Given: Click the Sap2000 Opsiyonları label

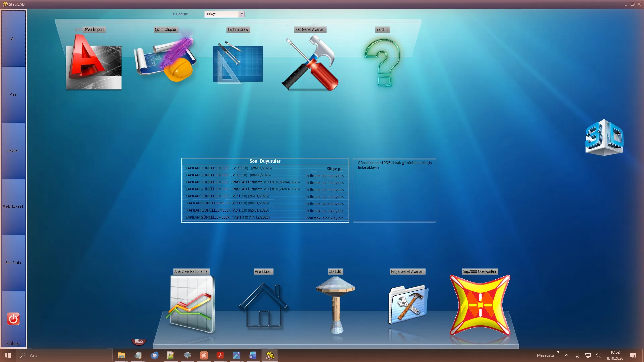Looking at the screenshot, I should [x=479, y=271].
